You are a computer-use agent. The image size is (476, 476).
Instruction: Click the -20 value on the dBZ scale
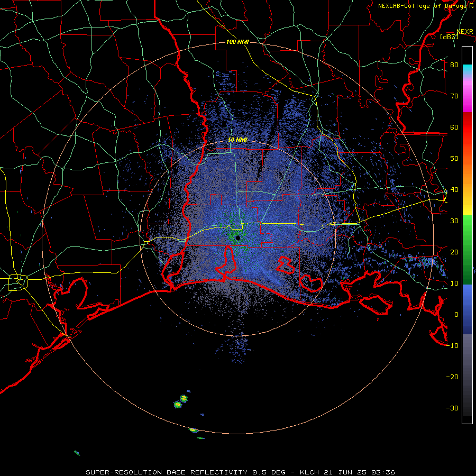tap(452, 377)
